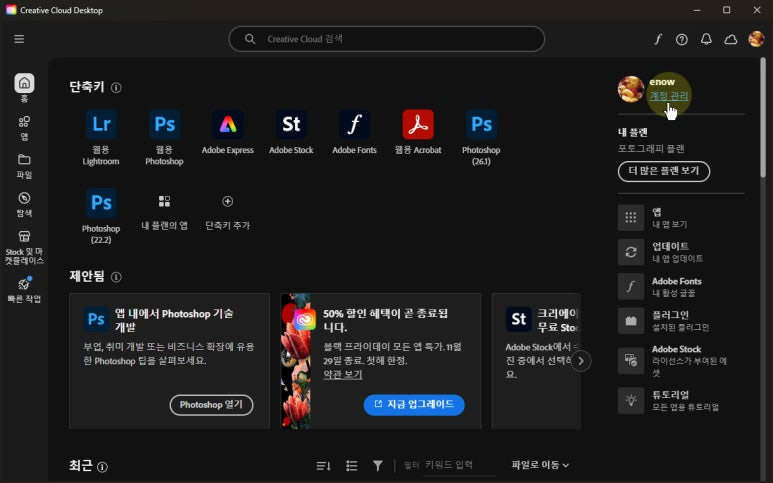Click 단축키 추가 plus icon
The width and height of the screenshot is (773, 483).
[227, 202]
